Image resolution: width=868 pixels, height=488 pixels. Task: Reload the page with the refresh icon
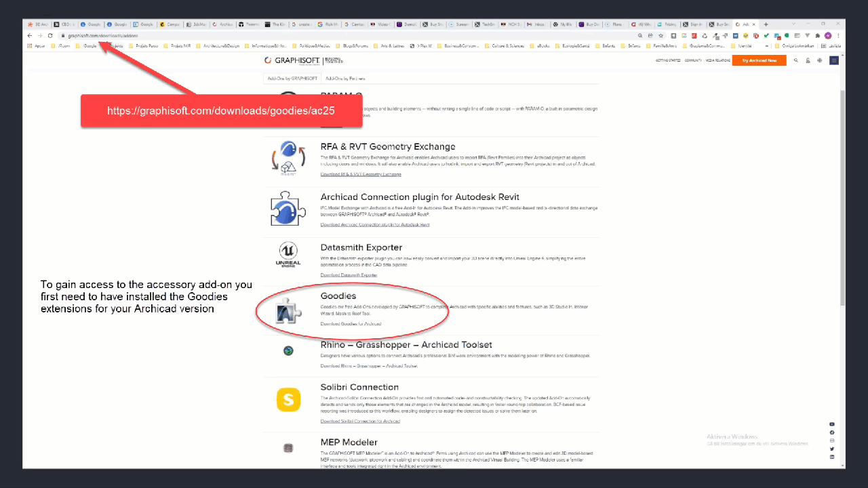pyautogui.click(x=50, y=35)
